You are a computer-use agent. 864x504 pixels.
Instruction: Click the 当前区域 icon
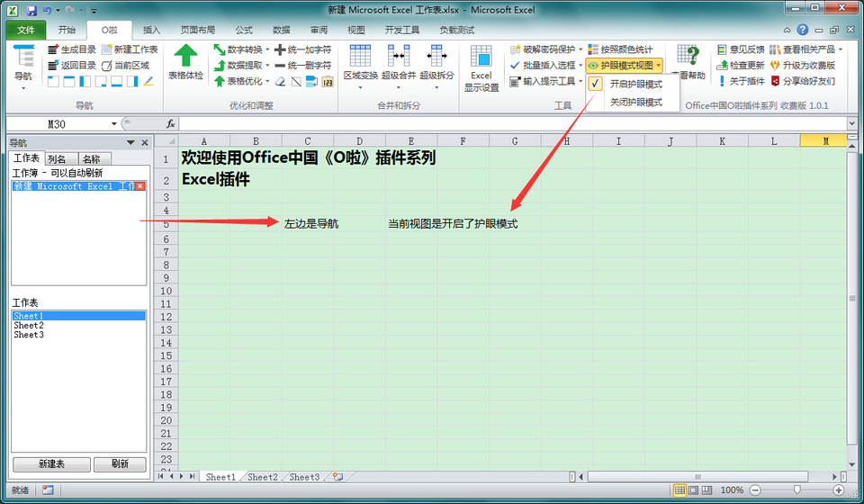coord(107,66)
